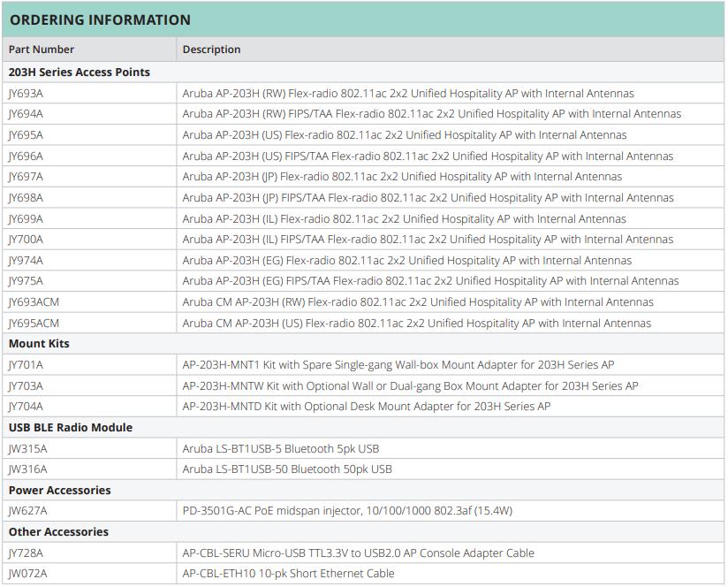Click the Aruba CM AP-203H (US) description
728x587 pixels.
(x=417, y=324)
